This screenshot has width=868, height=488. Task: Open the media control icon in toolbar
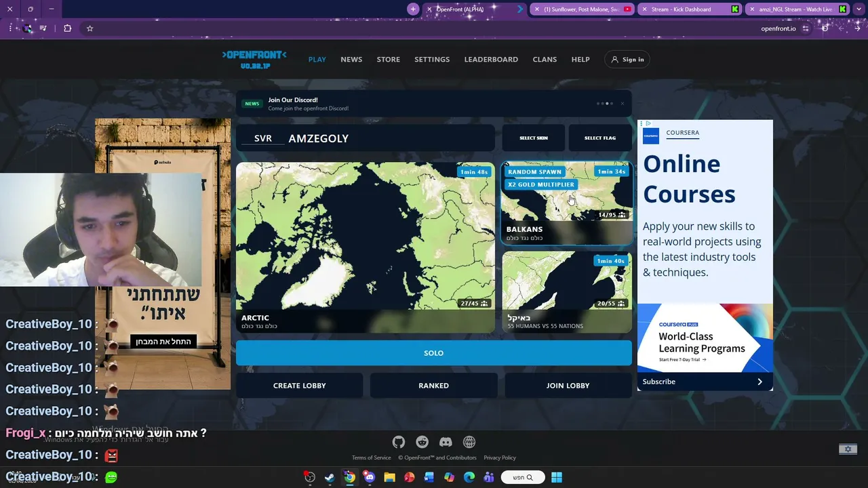pyautogui.click(x=43, y=28)
